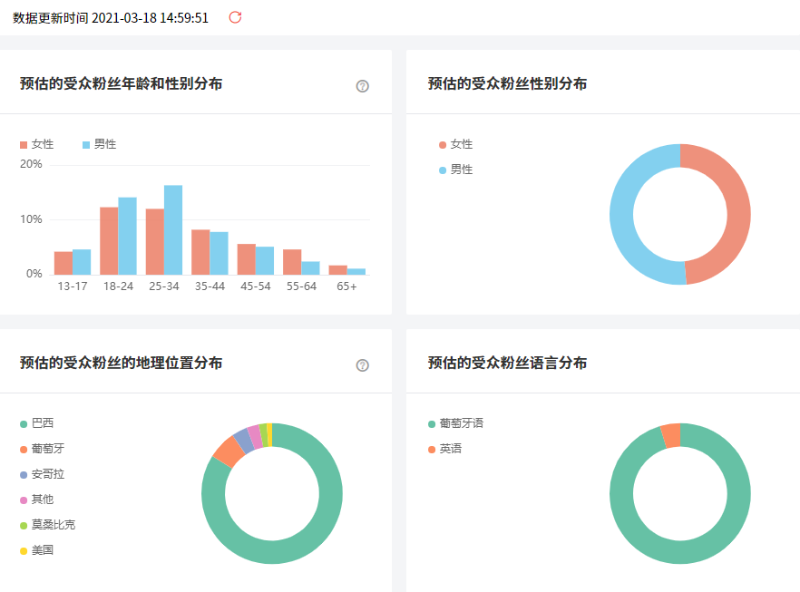The image size is (800, 592).
Task: Toggle 男性 legend in gender donut chart
Action: pos(456,170)
